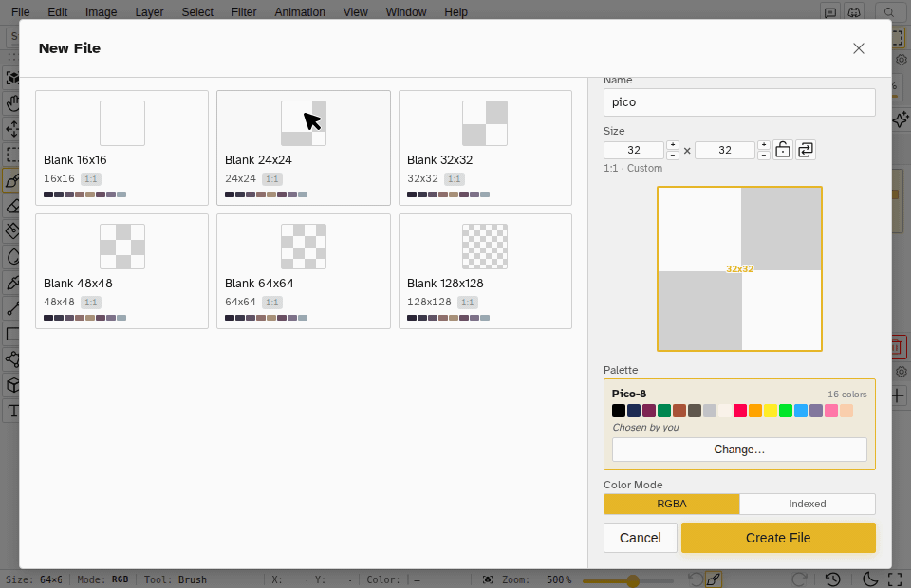Toggle the aspect ratio lock icon

click(x=783, y=150)
